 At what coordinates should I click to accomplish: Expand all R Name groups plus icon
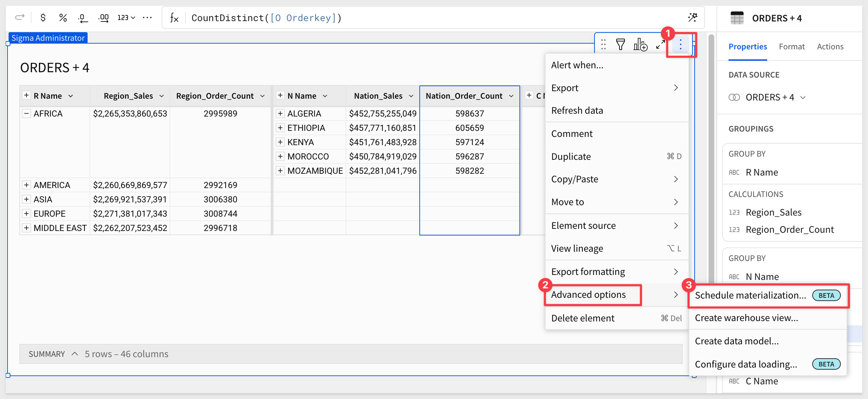[26, 95]
